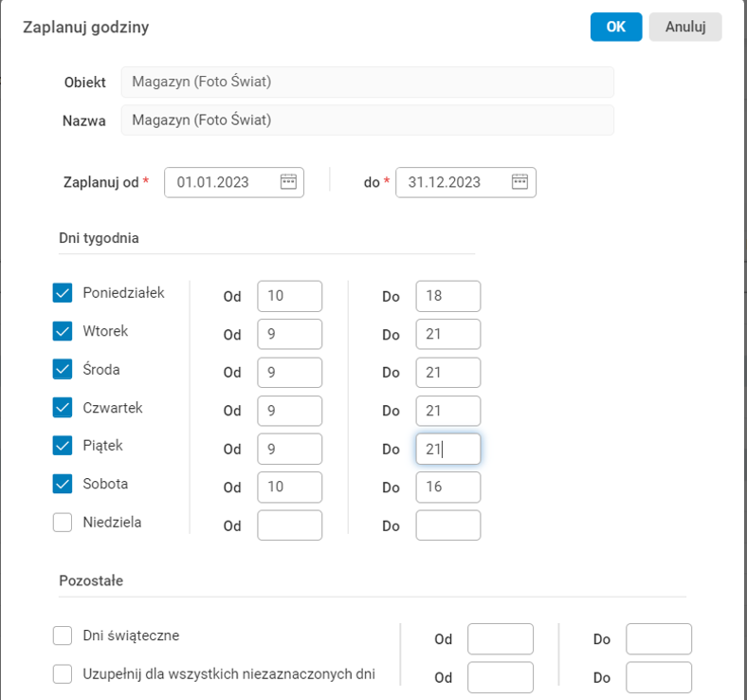Enable the Niedziela checkbox
Viewport: 747px width, 700px height.
63,522
